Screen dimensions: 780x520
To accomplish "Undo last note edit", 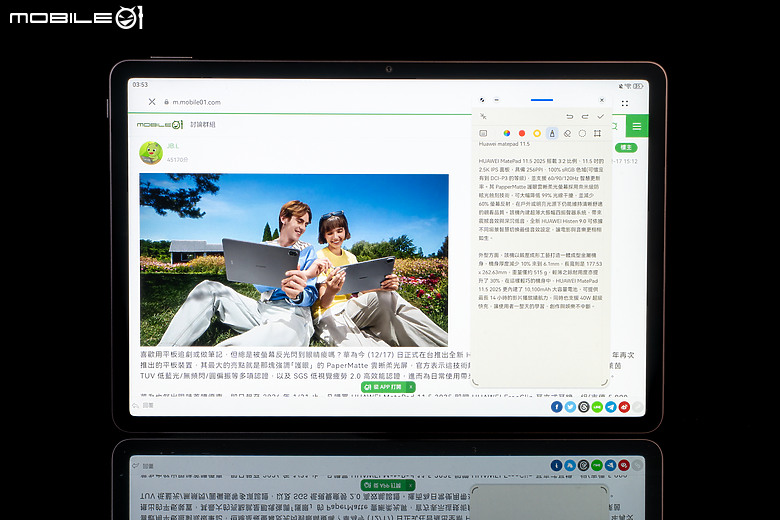I will click(x=570, y=116).
